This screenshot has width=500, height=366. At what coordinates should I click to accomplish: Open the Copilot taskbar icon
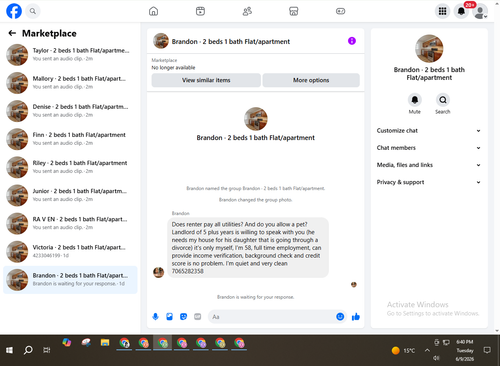(x=67, y=343)
